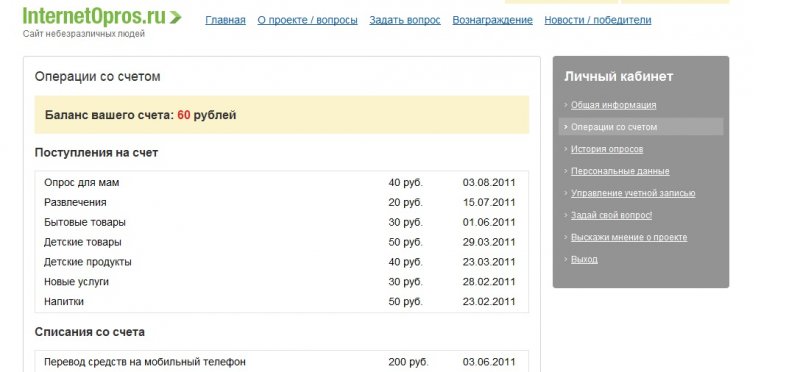This screenshot has height=372, width=800.
Task: Click the 20 руб. amount for Развлечения
Action: coord(406,202)
